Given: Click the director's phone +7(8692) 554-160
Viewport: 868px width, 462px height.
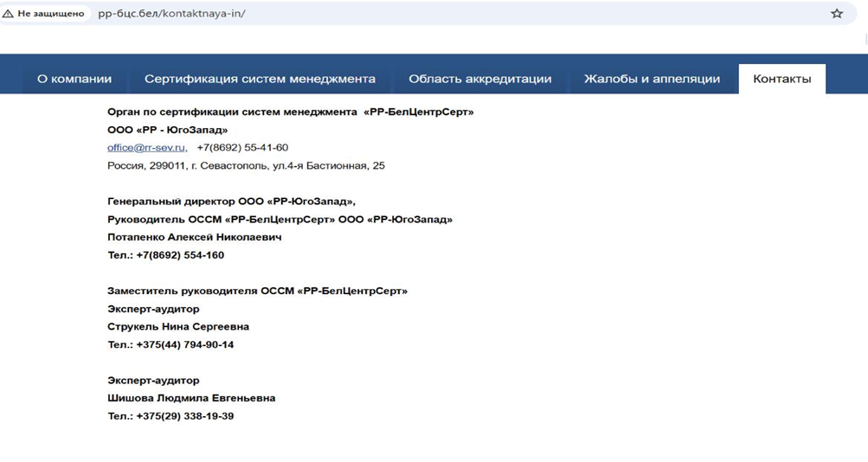Looking at the screenshot, I should click(x=180, y=255).
